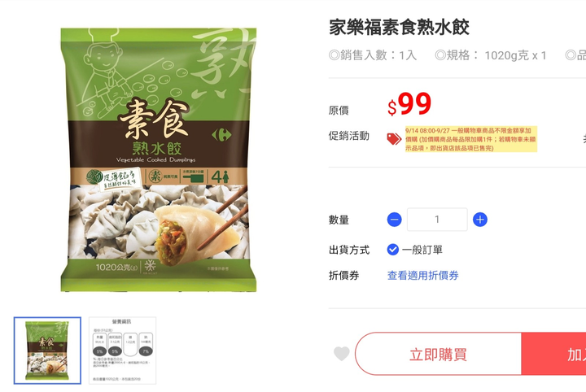Click the 促銷活動 label

point(349,136)
